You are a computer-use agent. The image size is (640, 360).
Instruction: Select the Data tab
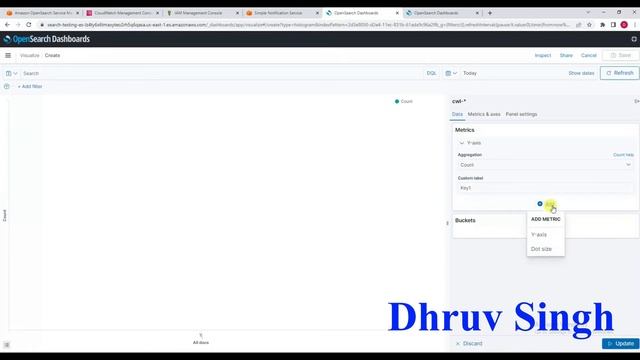[x=457, y=114]
